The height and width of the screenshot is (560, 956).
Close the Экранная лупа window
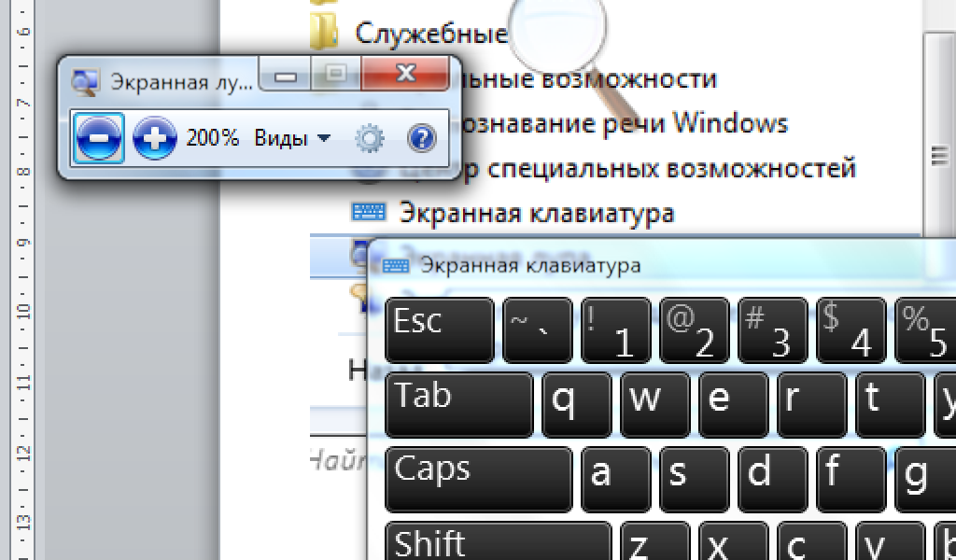405,74
